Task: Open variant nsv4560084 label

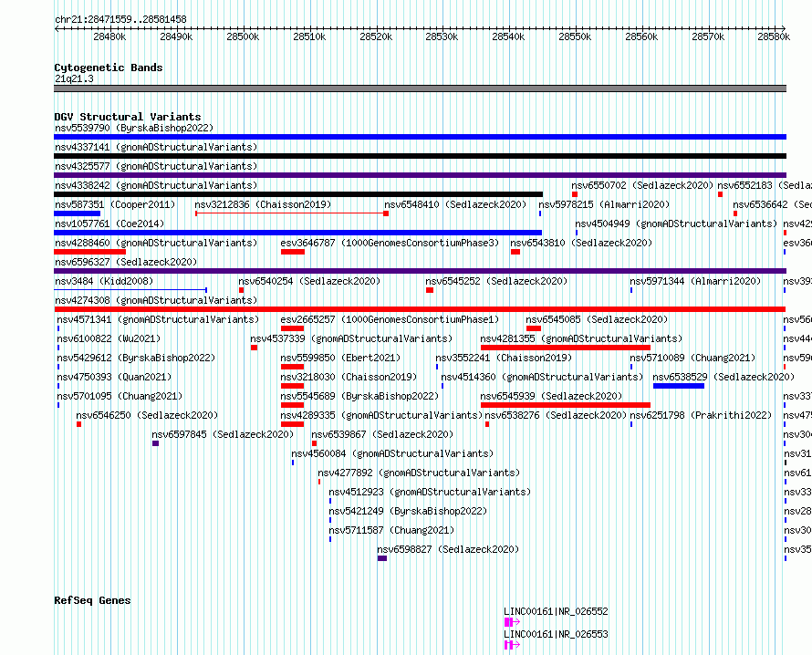Action: [x=392, y=453]
